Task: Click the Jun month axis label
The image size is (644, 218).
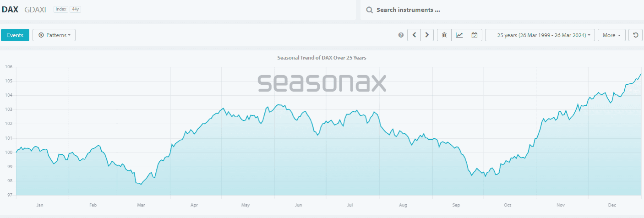Action: coord(299,206)
